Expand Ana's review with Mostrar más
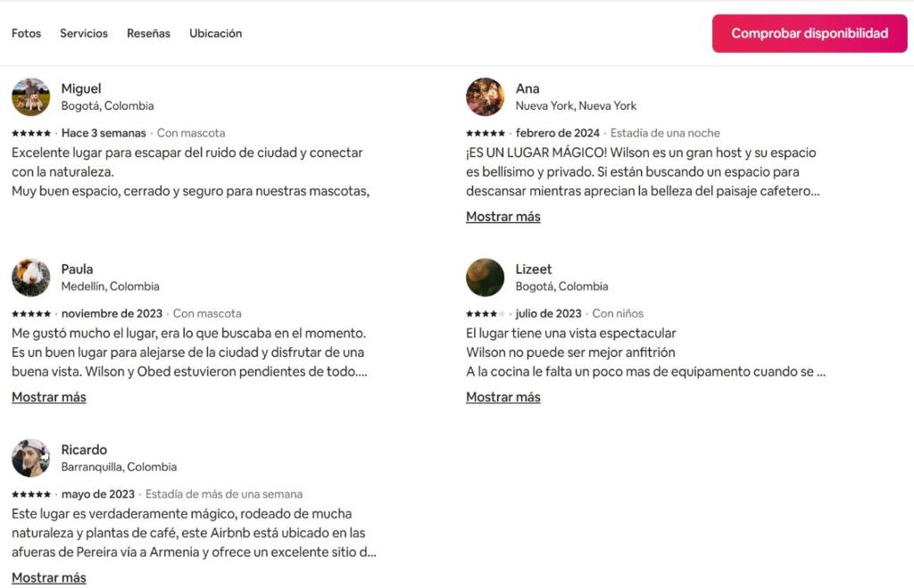 503,217
